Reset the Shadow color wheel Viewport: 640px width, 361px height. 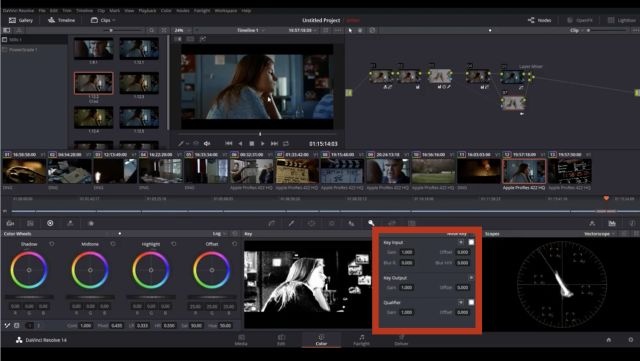(52, 244)
